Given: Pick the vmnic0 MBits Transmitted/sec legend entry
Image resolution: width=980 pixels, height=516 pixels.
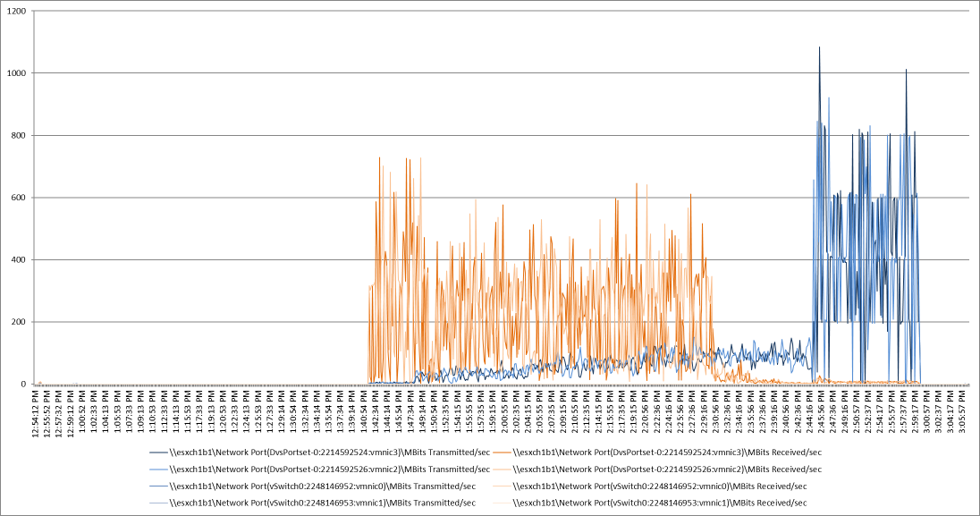Looking at the screenshot, I should coord(312,486).
